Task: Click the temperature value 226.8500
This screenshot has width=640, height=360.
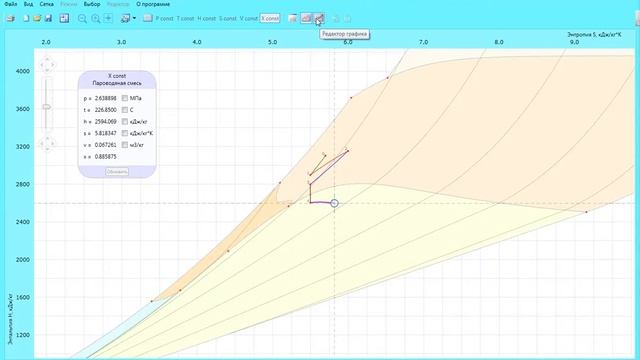Action: pyautogui.click(x=105, y=110)
